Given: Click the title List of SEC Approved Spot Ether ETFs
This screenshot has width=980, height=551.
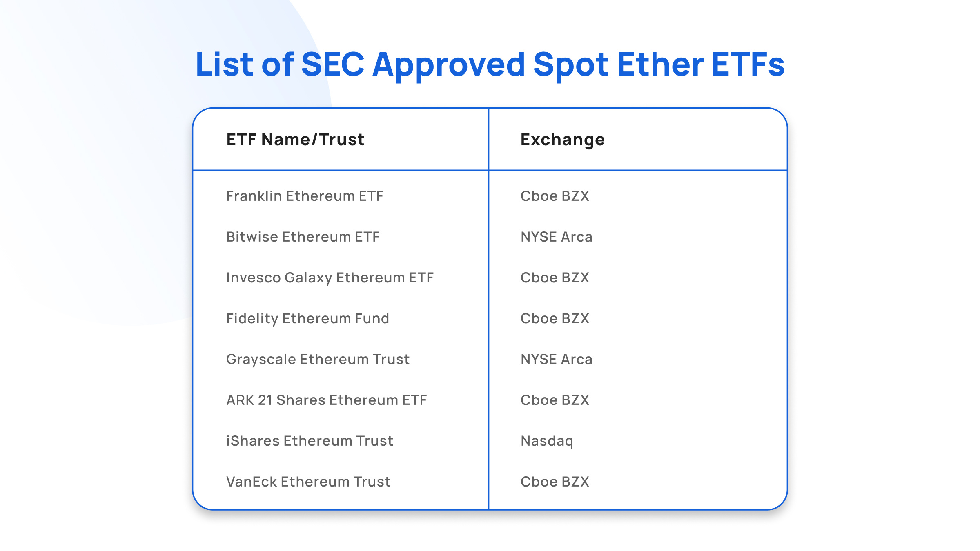Looking at the screenshot, I should [x=490, y=64].
